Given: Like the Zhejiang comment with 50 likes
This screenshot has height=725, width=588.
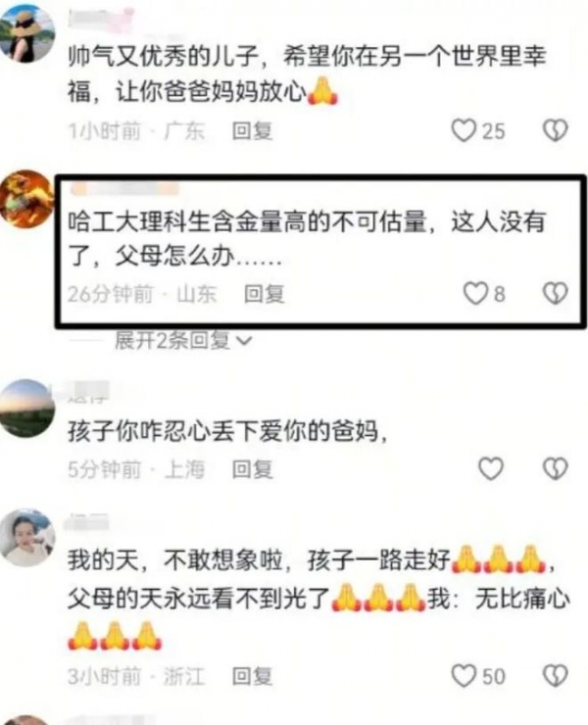Looking at the screenshot, I should [464, 676].
